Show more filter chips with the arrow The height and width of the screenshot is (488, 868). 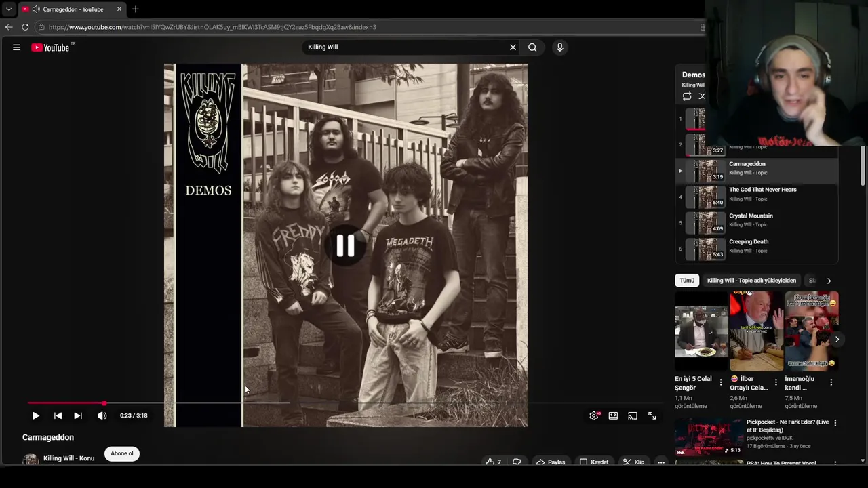click(829, 281)
